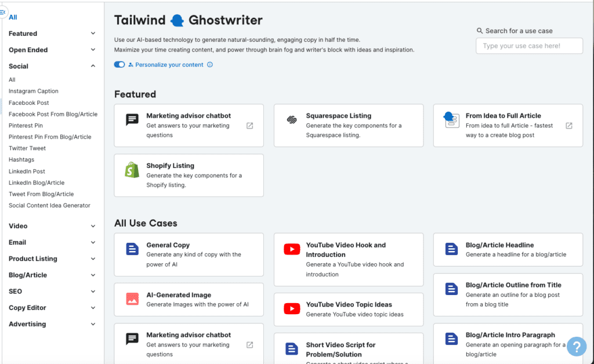Screen dimensions: 594x364
Task: Select LinkedIn Blog/Article in sidebar
Action: tap(37, 183)
